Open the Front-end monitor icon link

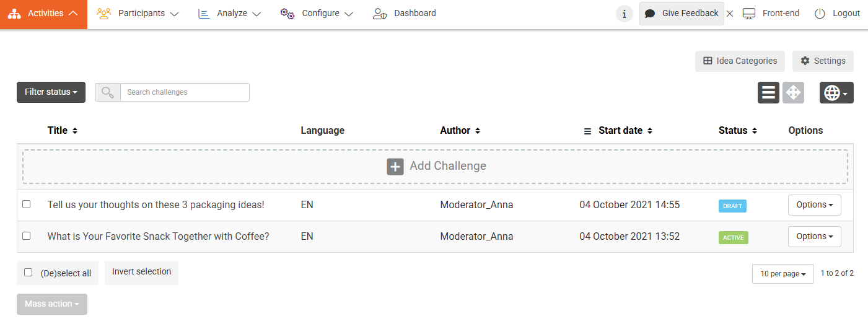[749, 14]
